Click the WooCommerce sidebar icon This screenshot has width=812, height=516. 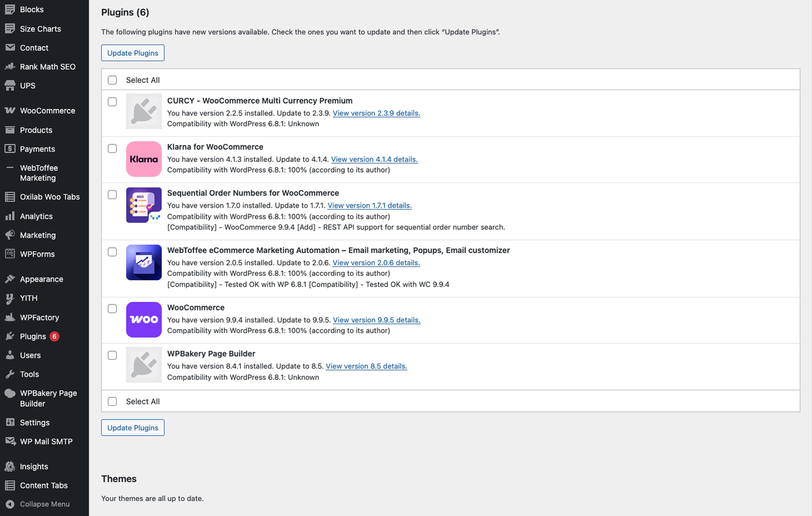coord(10,110)
